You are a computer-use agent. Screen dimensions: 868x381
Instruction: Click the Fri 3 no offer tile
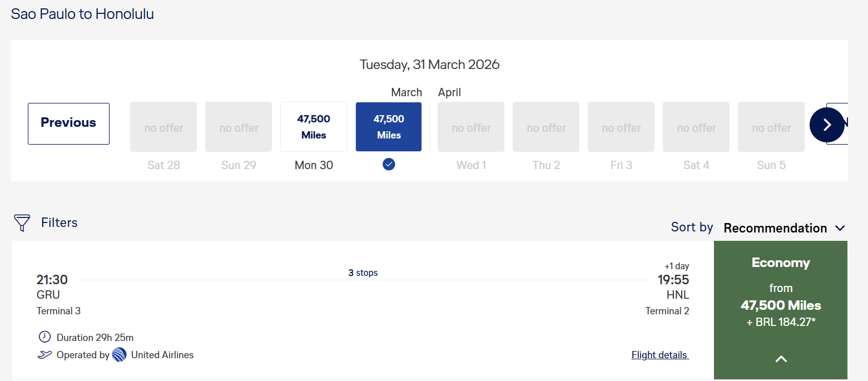[x=621, y=127]
